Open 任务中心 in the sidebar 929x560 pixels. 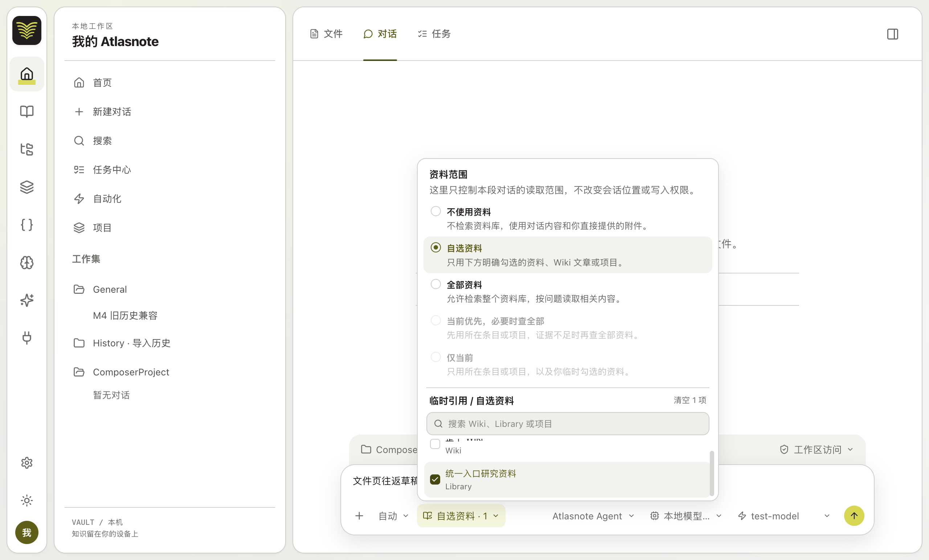(x=170, y=170)
